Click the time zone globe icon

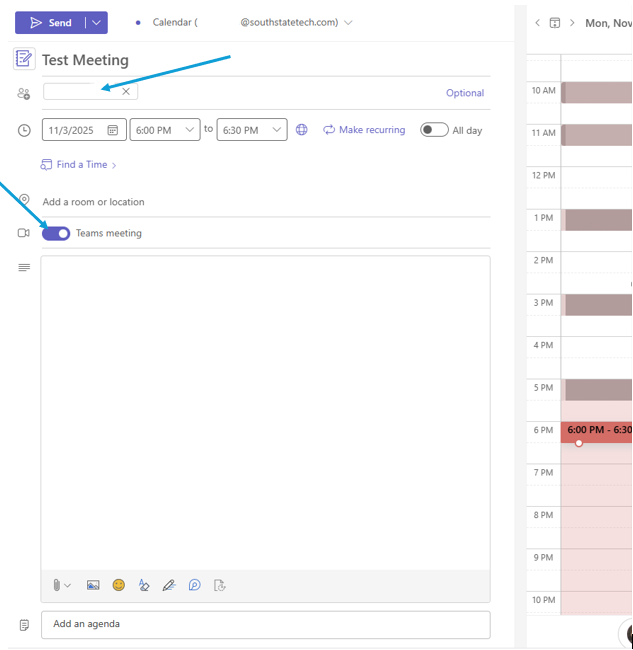(302, 130)
